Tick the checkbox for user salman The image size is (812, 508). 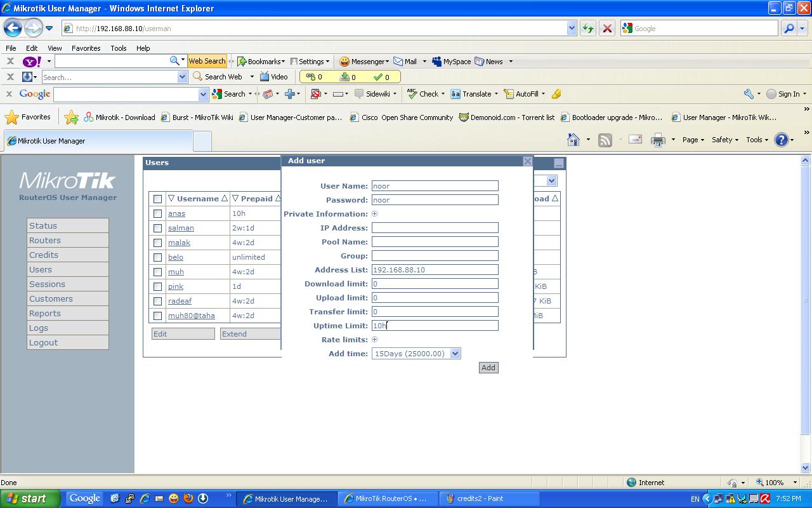(157, 229)
